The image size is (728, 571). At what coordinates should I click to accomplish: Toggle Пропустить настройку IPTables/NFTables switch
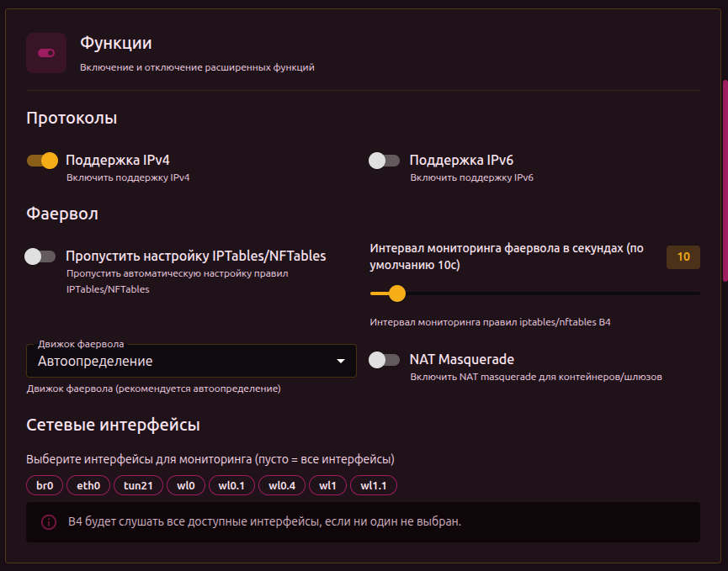pos(40,256)
